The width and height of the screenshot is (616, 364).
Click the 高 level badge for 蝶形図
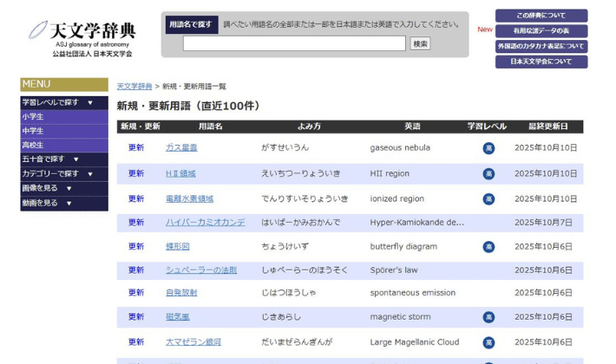pos(488,247)
